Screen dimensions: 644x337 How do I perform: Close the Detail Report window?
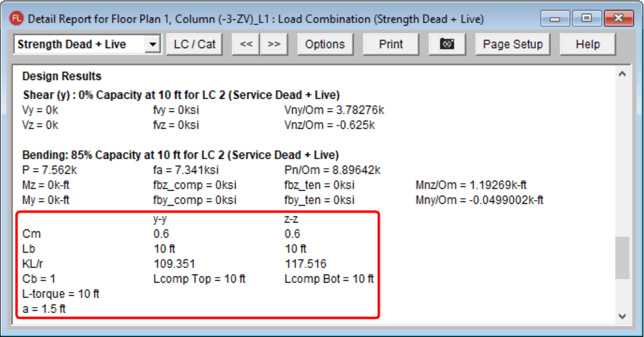[618, 18]
